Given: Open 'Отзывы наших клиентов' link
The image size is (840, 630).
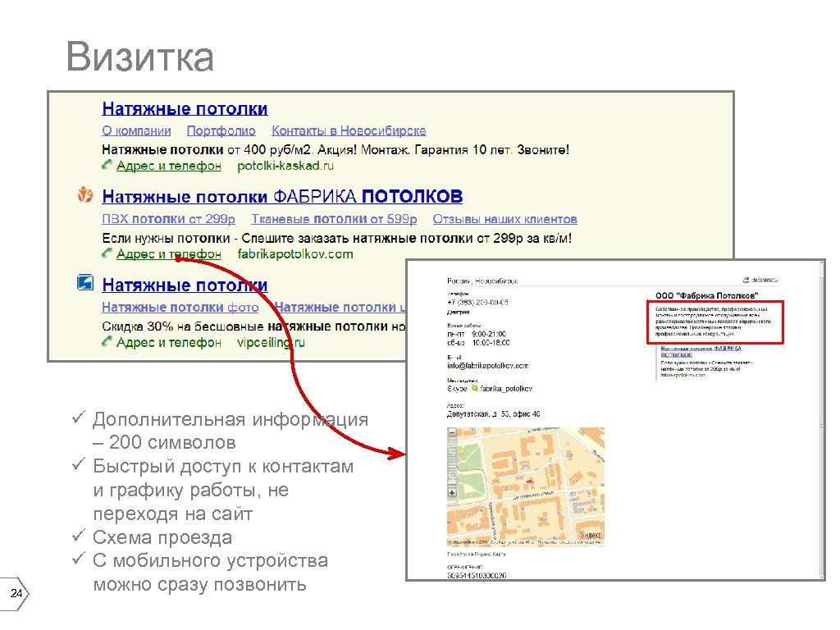Looking at the screenshot, I should (x=504, y=219).
